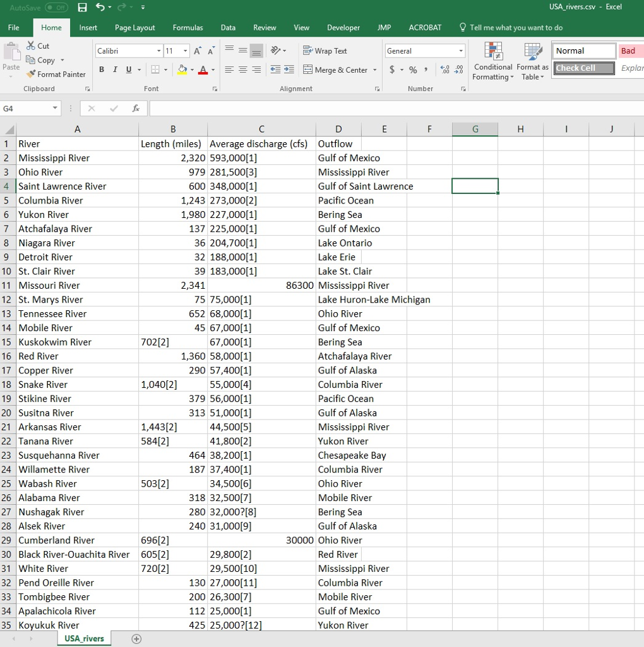Click the Percent Style icon
The height and width of the screenshot is (647, 644).
[x=413, y=70]
